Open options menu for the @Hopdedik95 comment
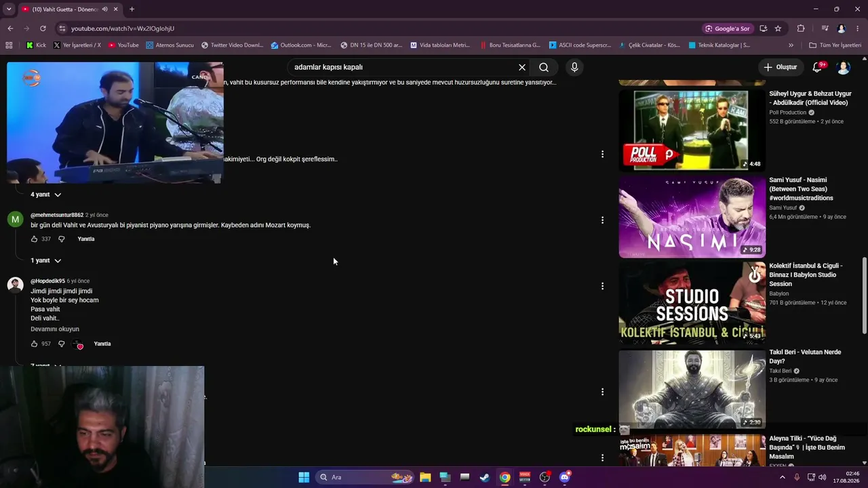Image resolution: width=868 pixels, height=488 pixels. (x=602, y=286)
